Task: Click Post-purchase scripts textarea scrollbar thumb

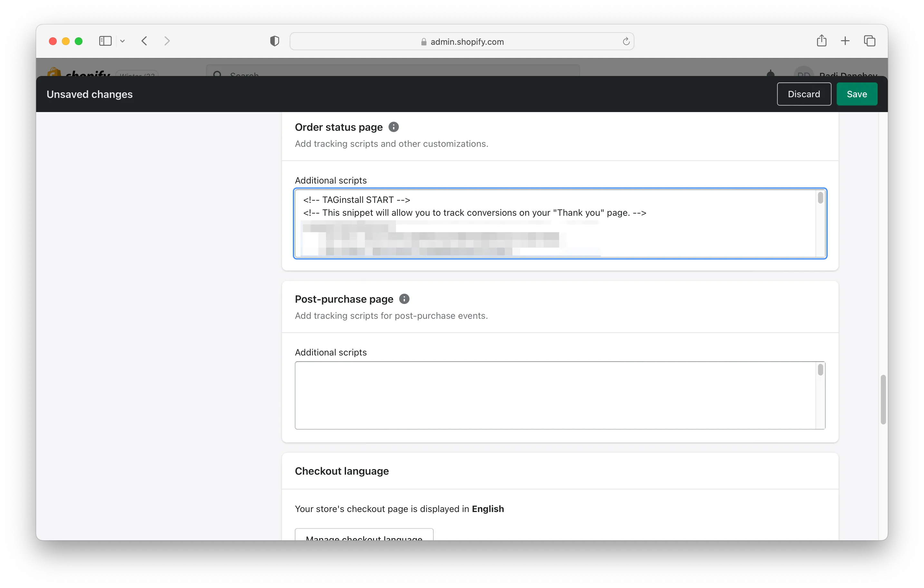Action: 820,370
